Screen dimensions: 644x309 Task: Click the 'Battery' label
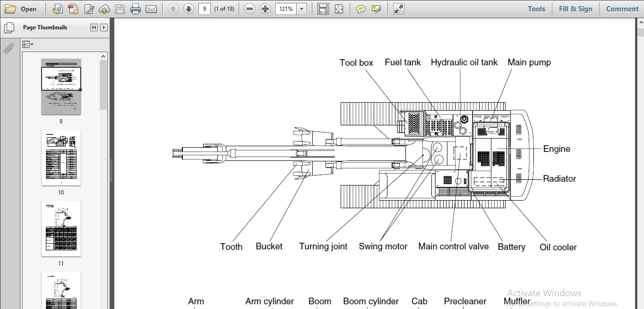point(511,247)
